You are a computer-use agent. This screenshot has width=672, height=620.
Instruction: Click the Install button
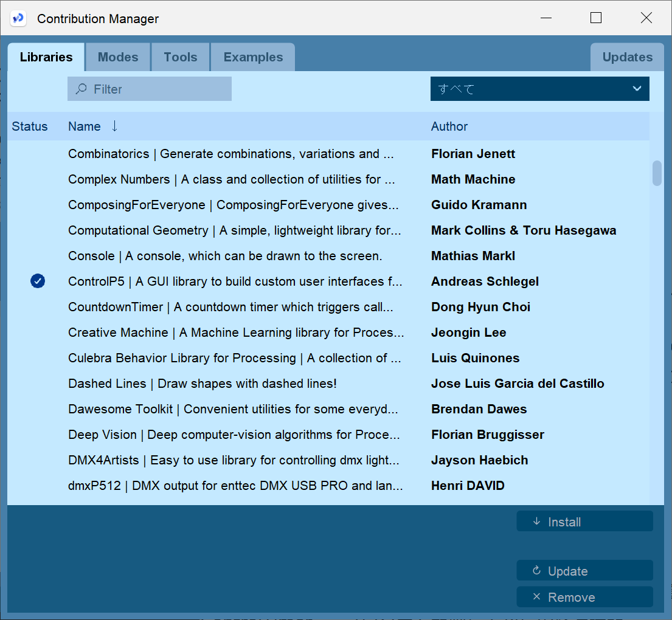pyautogui.click(x=584, y=522)
